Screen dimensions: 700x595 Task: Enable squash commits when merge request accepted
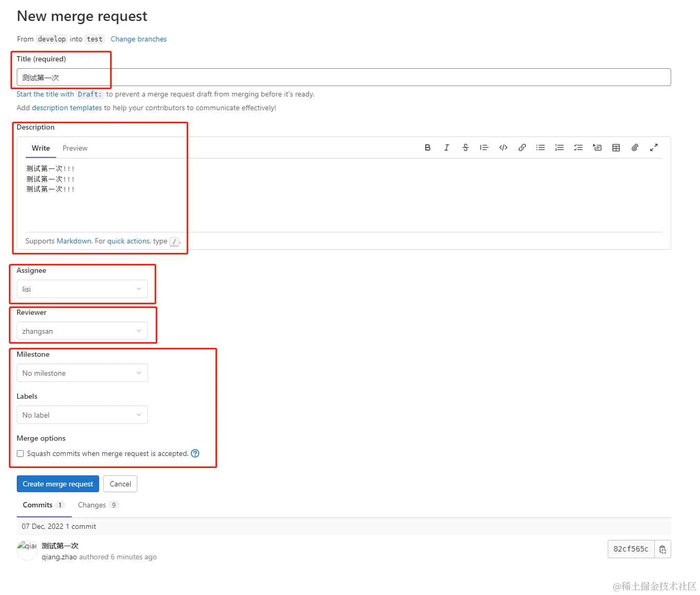[20, 454]
